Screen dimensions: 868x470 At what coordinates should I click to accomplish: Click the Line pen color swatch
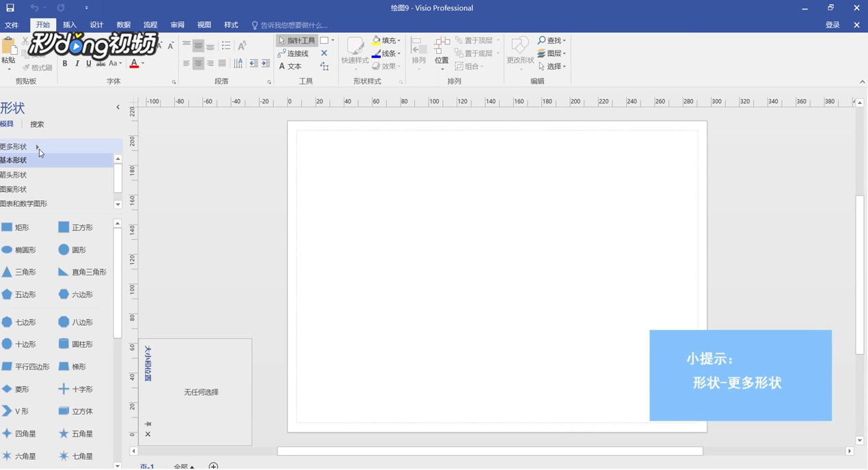tap(376, 53)
